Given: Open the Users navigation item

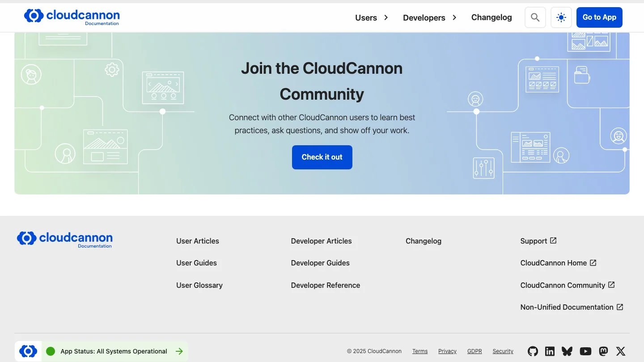Looking at the screenshot, I should coord(366,17).
